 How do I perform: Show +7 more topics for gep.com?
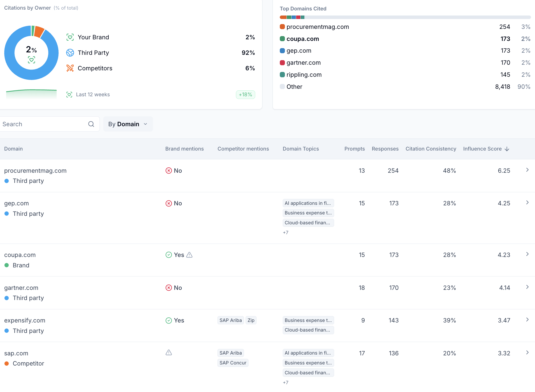[x=285, y=233]
